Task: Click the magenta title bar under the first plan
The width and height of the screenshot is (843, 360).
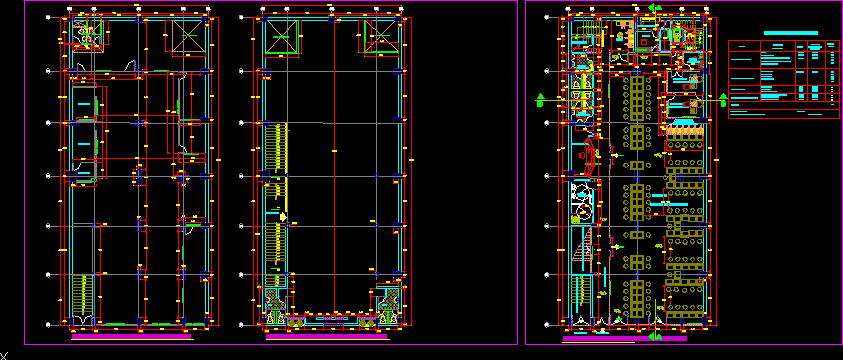Action: pyautogui.click(x=131, y=337)
